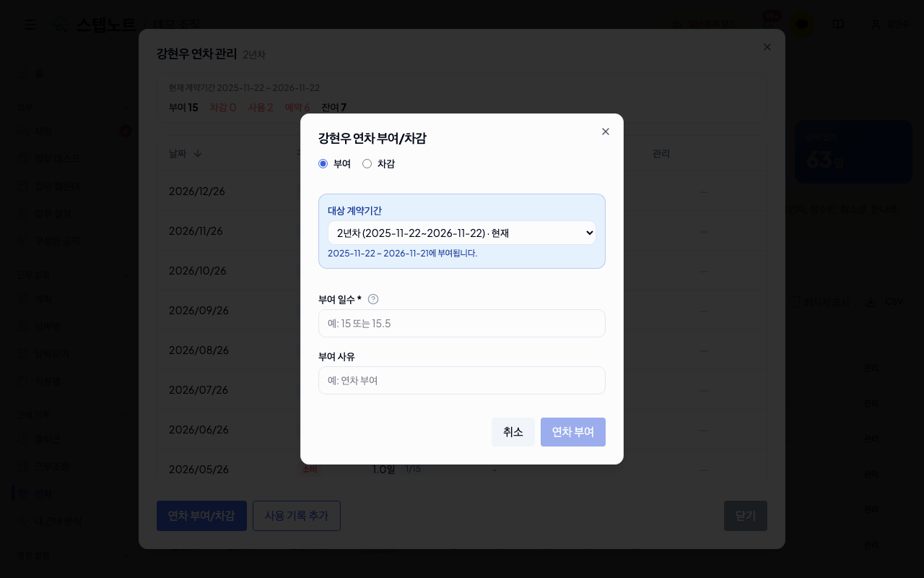Click the 연차 부여/차감 button
This screenshot has width=924, height=578.
[201, 516]
